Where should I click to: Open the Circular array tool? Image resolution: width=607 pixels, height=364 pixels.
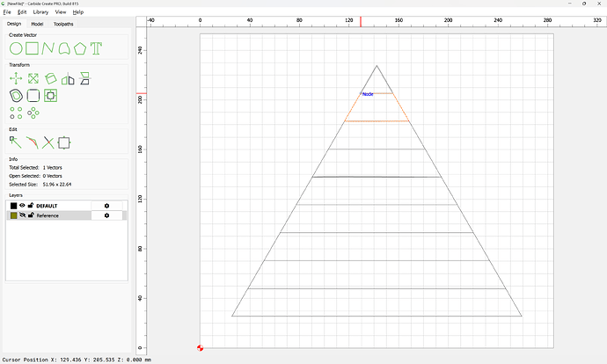33,113
